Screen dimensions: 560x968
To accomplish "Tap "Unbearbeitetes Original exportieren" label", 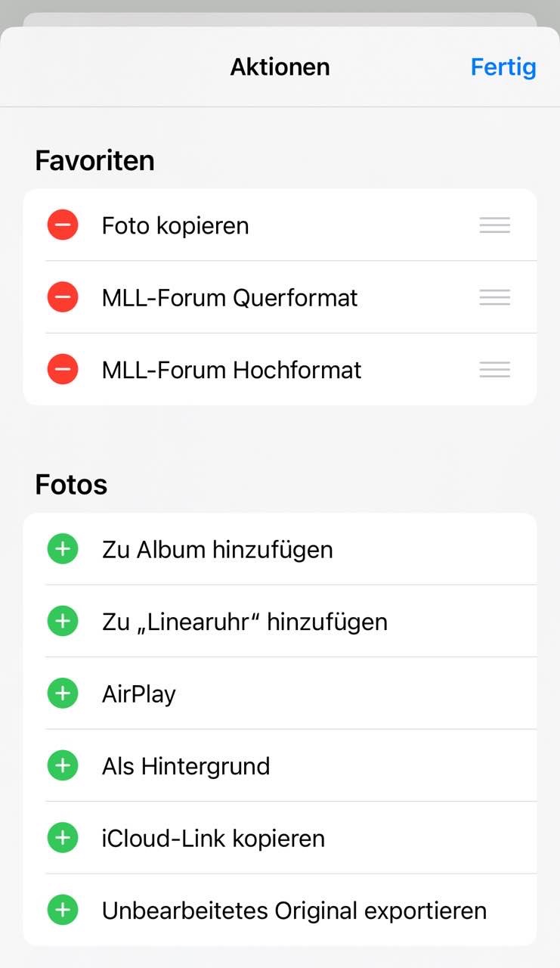I will point(294,911).
